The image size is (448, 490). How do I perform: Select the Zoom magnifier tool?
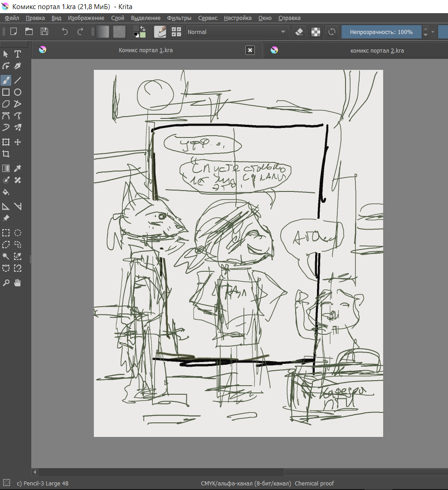coord(6,283)
